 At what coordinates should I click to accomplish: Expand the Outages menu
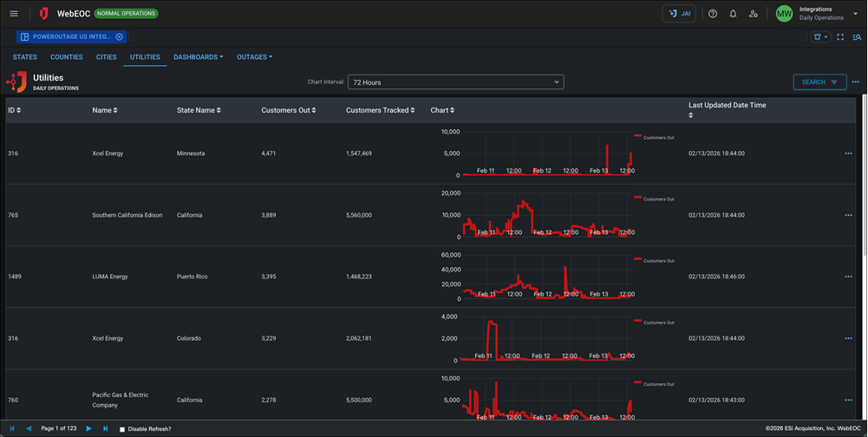(x=254, y=57)
